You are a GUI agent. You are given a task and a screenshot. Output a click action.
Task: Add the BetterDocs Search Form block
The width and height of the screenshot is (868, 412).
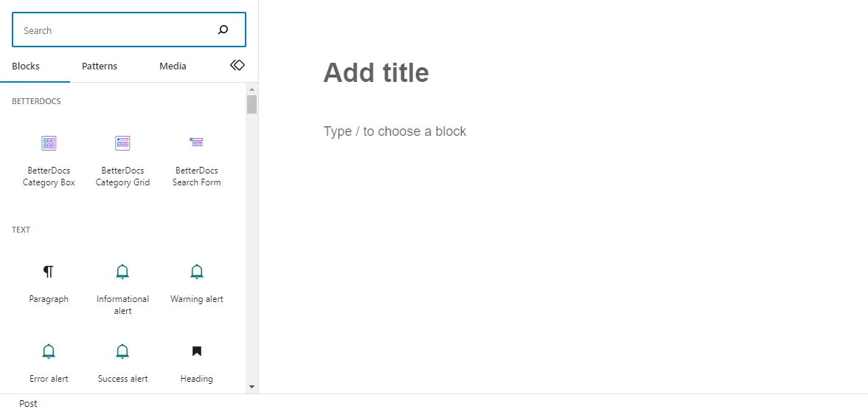(x=196, y=157)
